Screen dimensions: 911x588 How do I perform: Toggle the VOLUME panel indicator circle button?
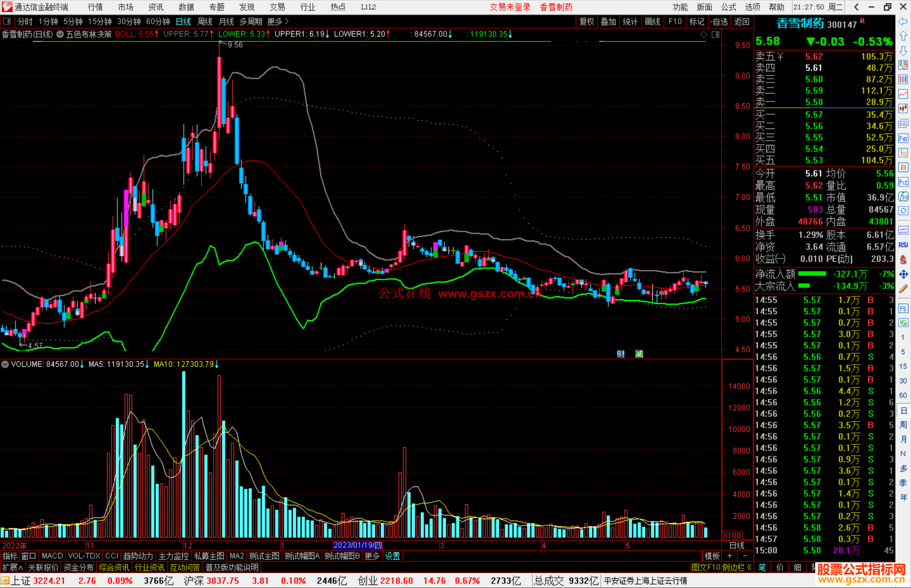[x=5, y=364]
